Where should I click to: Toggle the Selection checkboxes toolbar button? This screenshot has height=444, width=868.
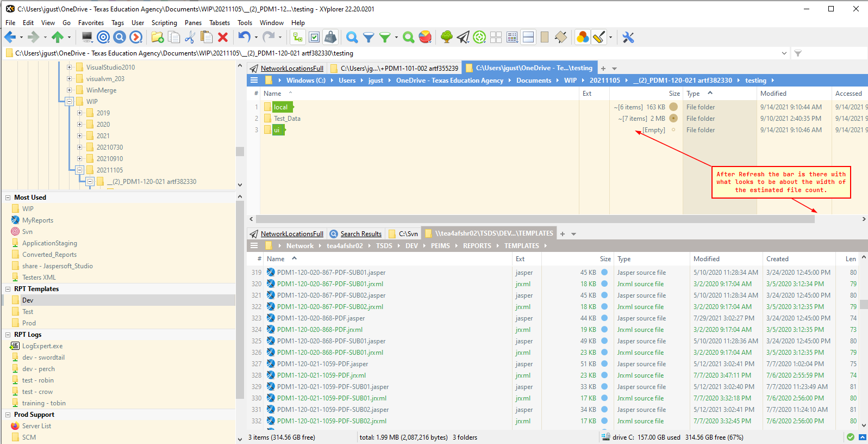(314, 37)
